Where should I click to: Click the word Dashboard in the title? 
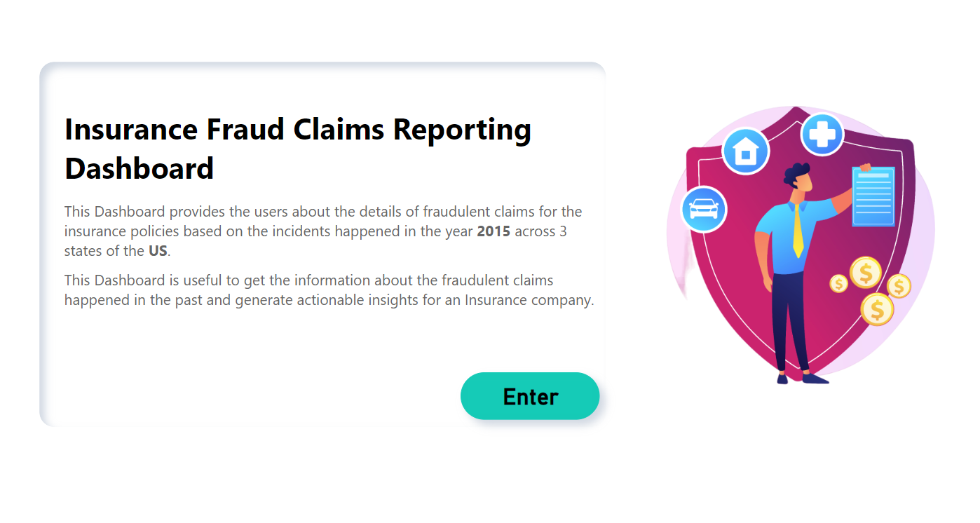click(139, 168)
